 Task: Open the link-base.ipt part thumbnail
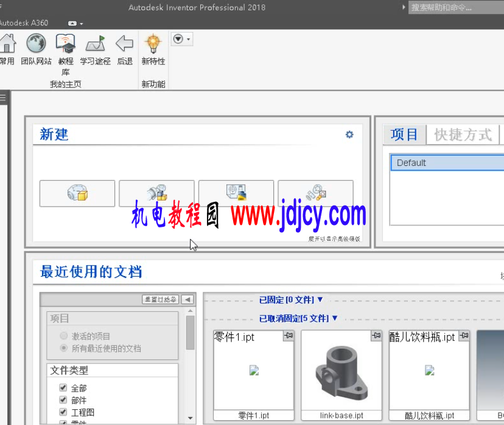point(341,370)
